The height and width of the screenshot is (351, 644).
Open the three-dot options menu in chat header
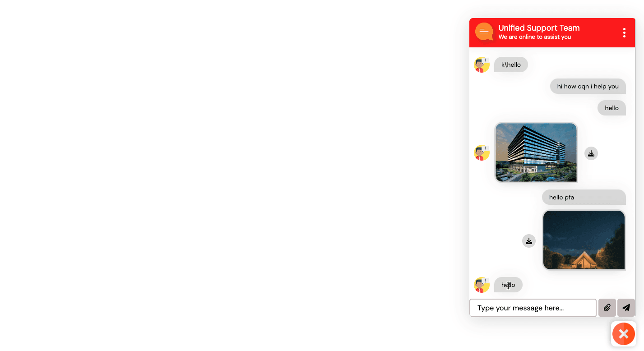click(x=624, y=32)
